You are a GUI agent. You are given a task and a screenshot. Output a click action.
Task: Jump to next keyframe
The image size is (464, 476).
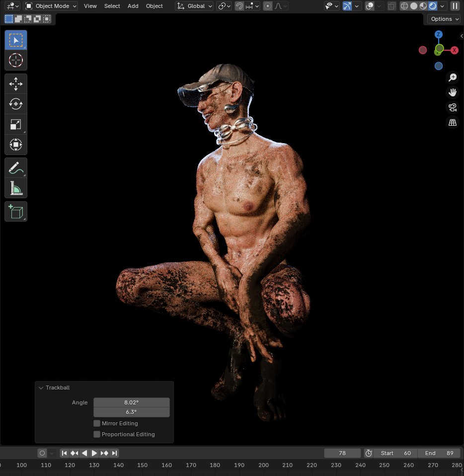[104, 453]
